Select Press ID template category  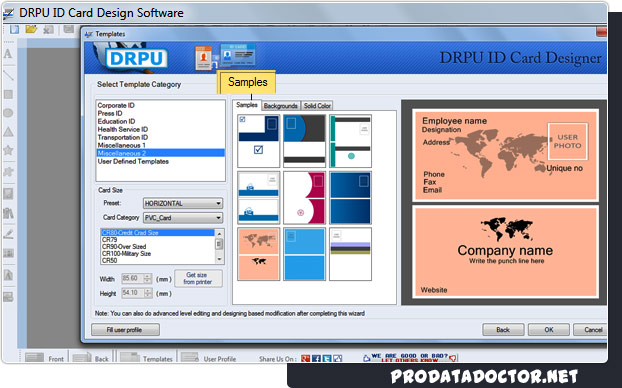point(110,113)
